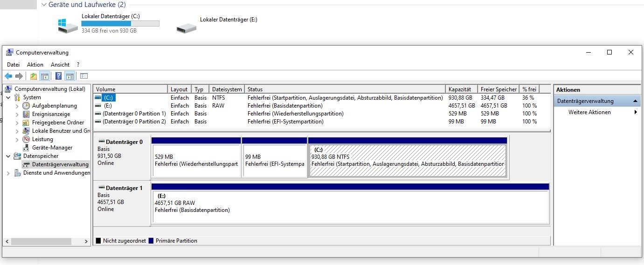Toggle the action pane toolbar icon
The height and width of the screenshot is (265, 644).
tap(70, 76)
